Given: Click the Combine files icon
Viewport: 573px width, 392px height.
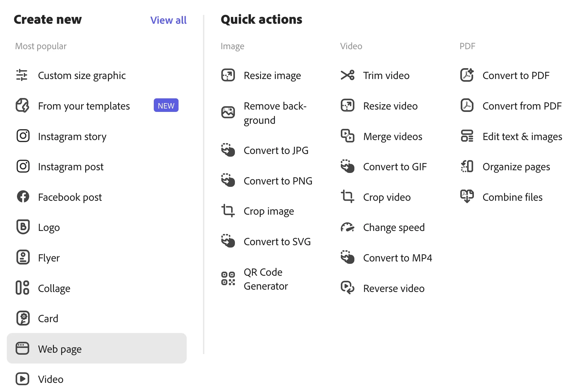Looking at the screenshot, I should coord(467,197).
